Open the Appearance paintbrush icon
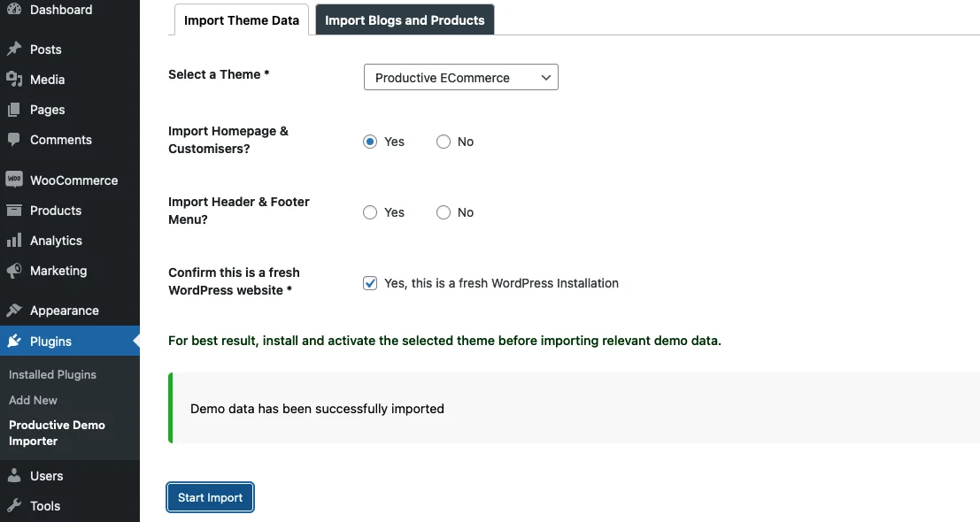 [x=14, y=311]
